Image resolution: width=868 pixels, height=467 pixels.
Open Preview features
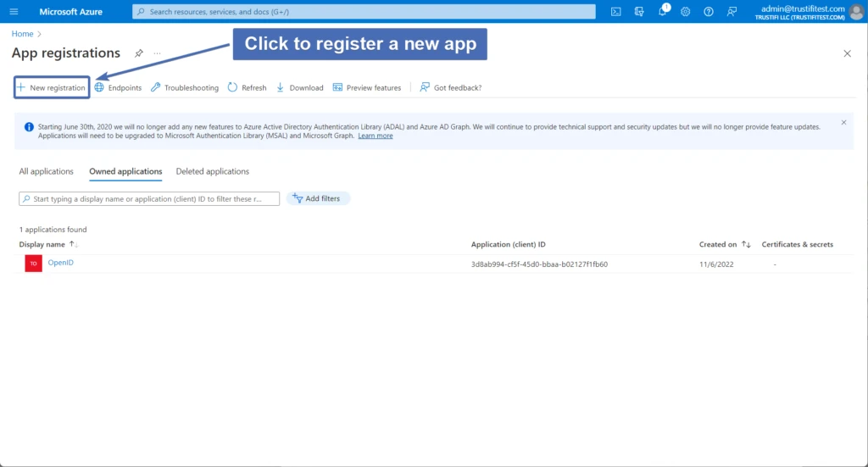[x=366, y=87]
